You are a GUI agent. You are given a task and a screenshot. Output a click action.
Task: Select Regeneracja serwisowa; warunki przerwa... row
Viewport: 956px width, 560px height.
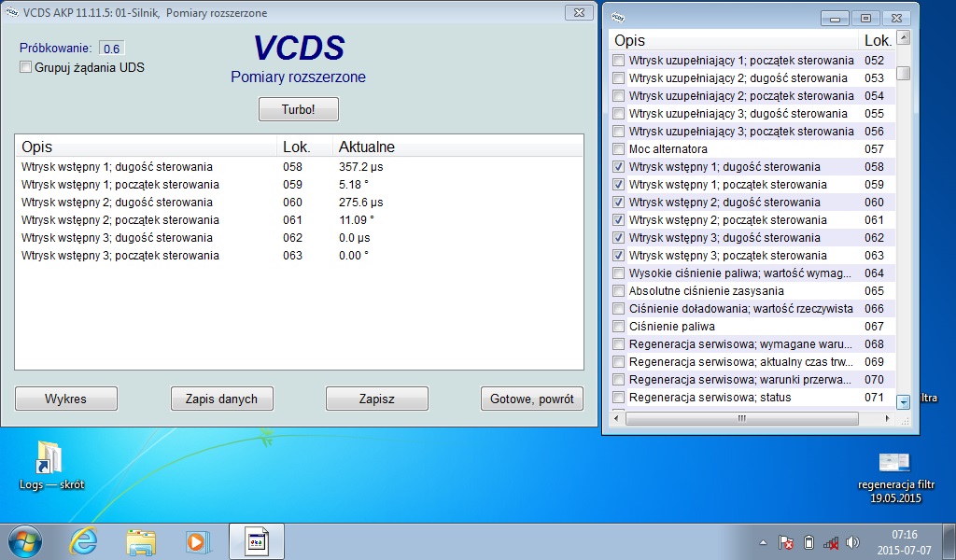(752, 379)
